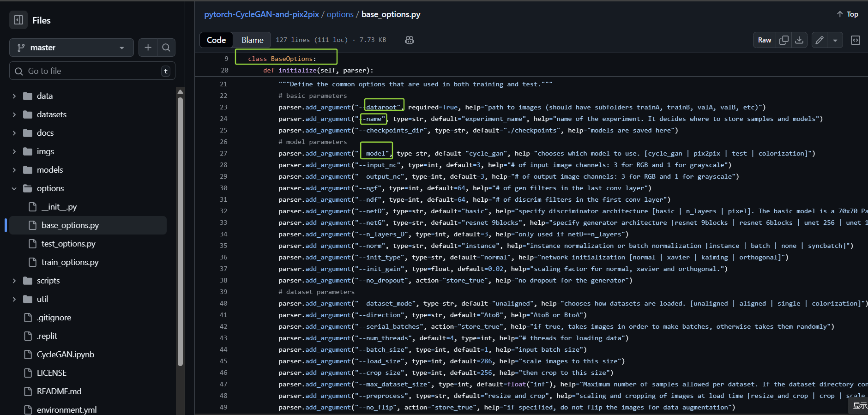Click the data folder icon
The image size is (868, 415).
point(28,96)
